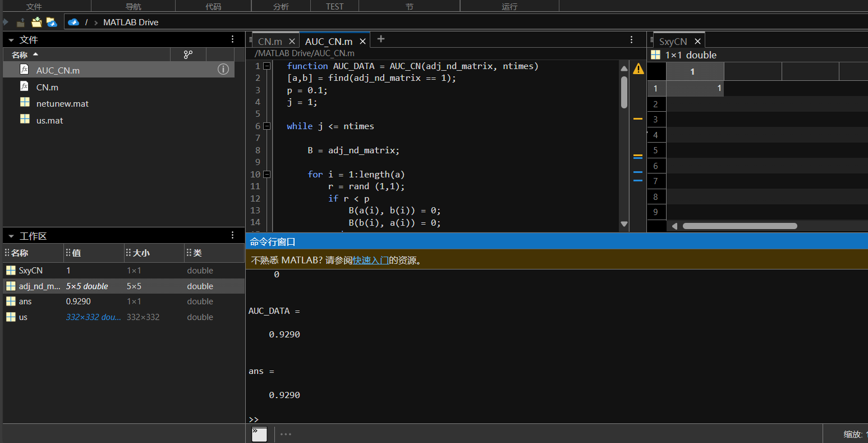Open the 快速入门 getting started link
This screenshot has width=868, height=443.
point(371,260)
